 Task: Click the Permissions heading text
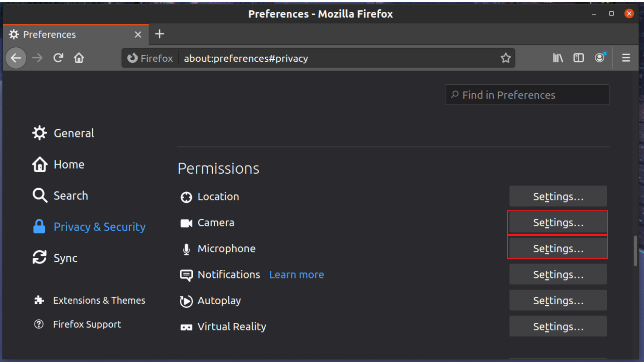click(218, 168)
